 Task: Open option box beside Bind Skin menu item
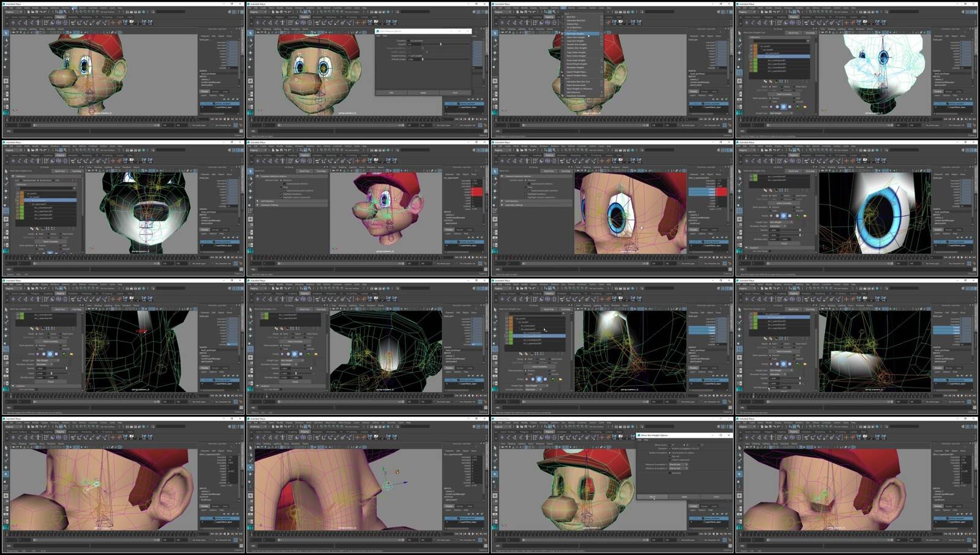pos(601,17)
